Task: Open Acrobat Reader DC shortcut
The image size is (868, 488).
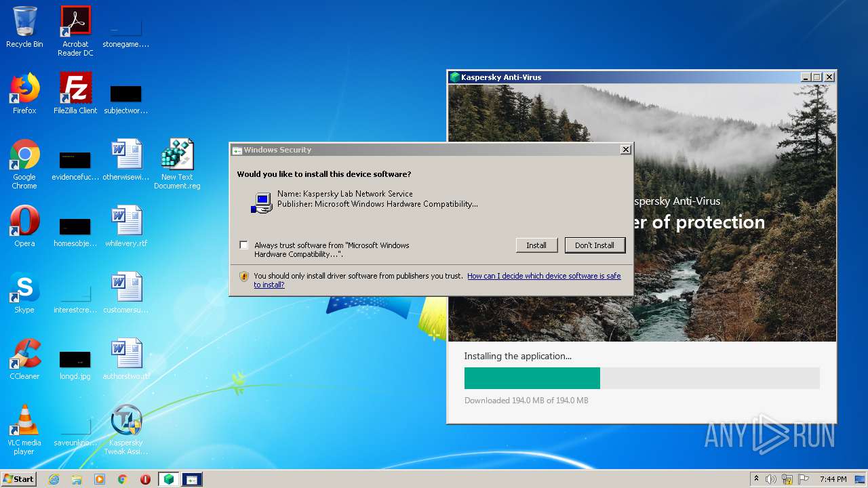Action: click(75, 31)
